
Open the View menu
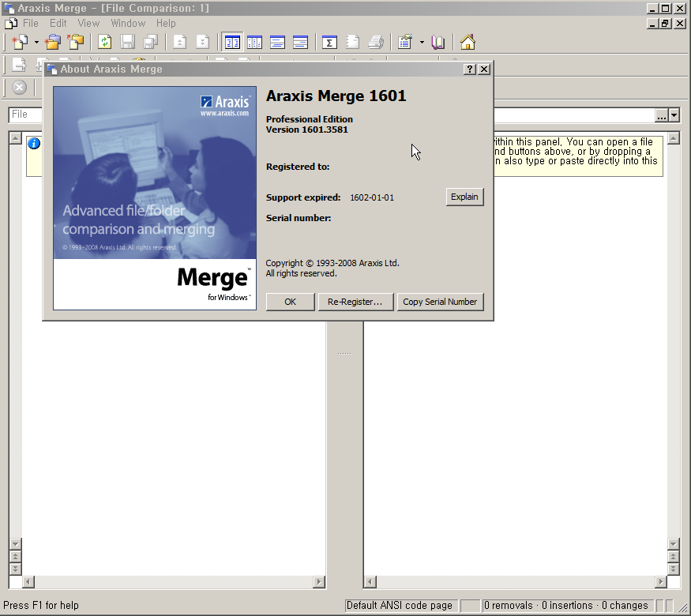(88, 24)
